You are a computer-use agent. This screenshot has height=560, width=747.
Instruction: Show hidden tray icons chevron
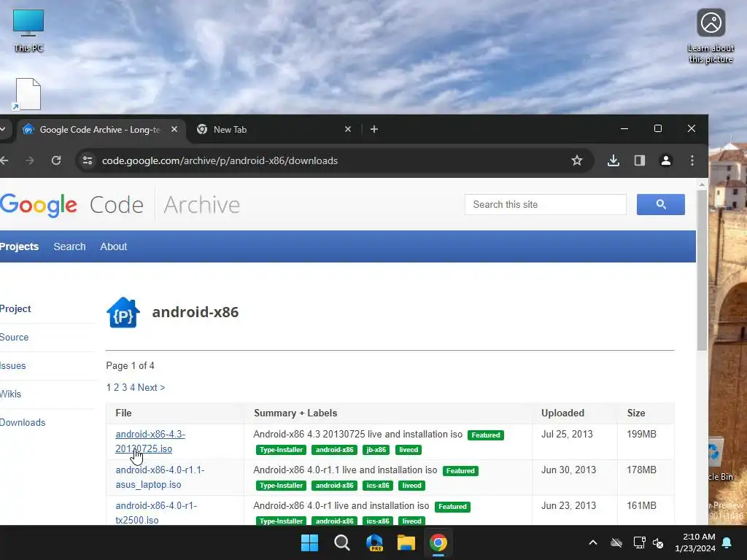(593, 542)
